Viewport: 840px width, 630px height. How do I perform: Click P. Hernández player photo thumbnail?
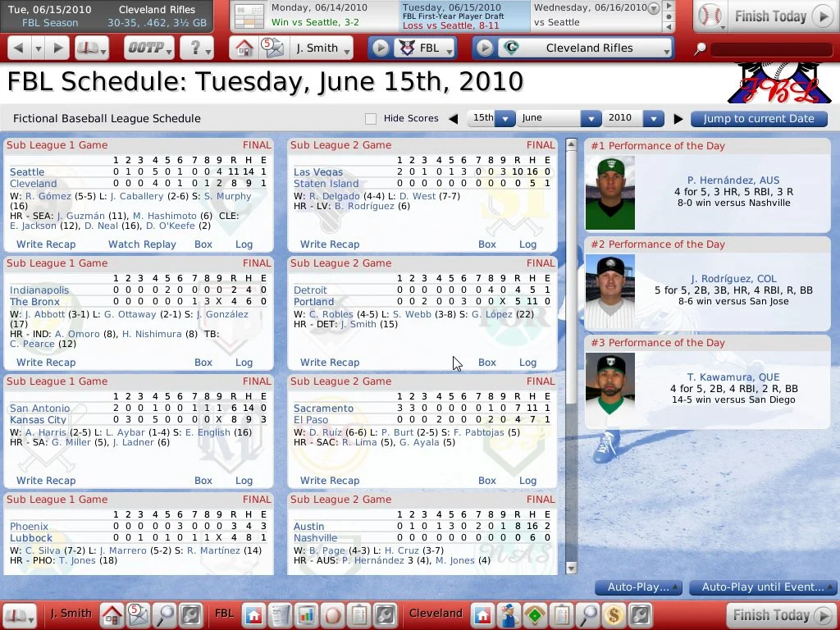pos(609,193)
